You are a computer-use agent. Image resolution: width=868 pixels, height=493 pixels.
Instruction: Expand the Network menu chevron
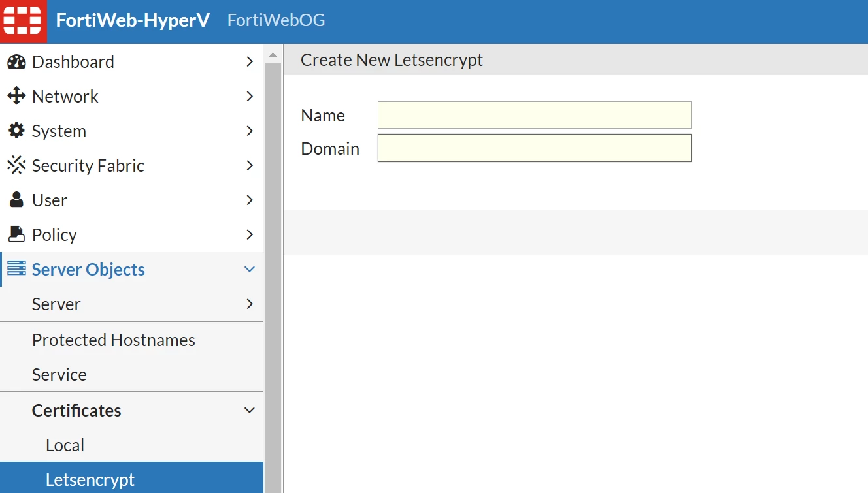click(x=249, y=97)
